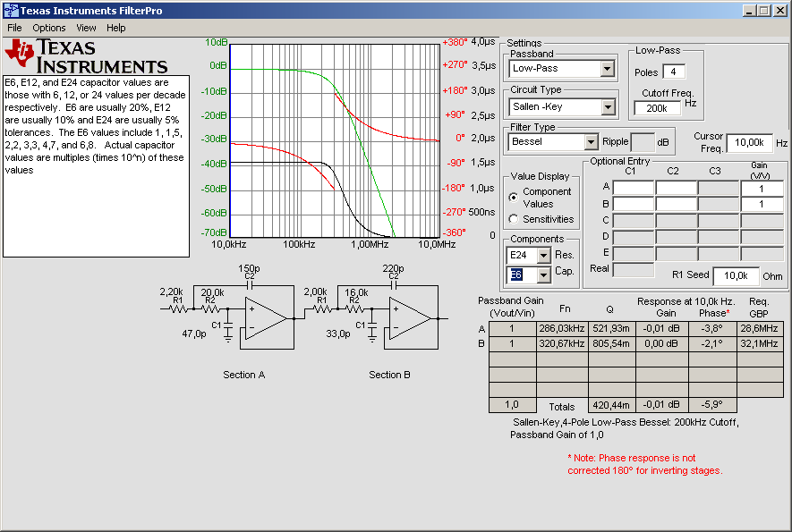
Task: Click the 150p capacitor C2 in Section A
Action: tap(249, 285)
